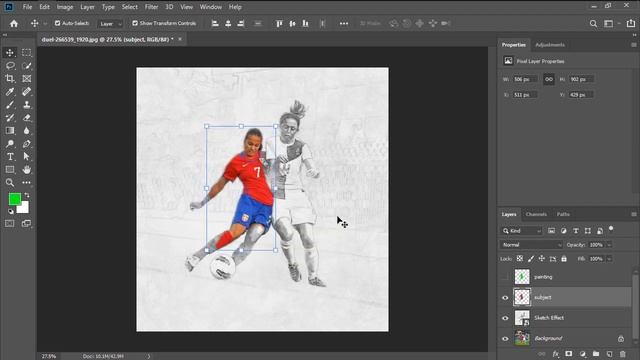Change the screen mode
The image size is (640, 360).
pyautogui.click(x=26, y=223)
